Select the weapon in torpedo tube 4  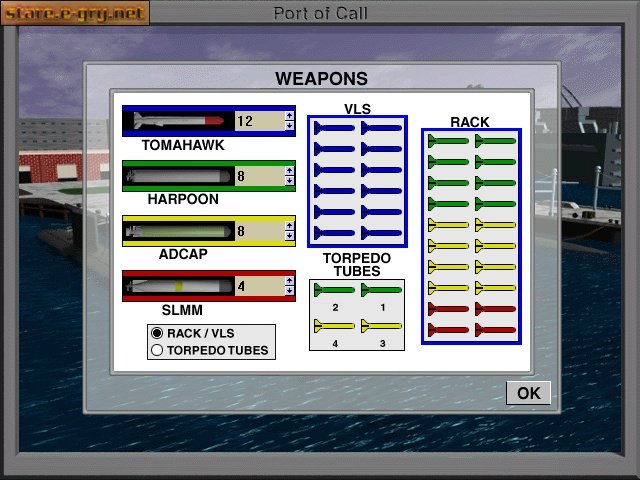point(334,326)
